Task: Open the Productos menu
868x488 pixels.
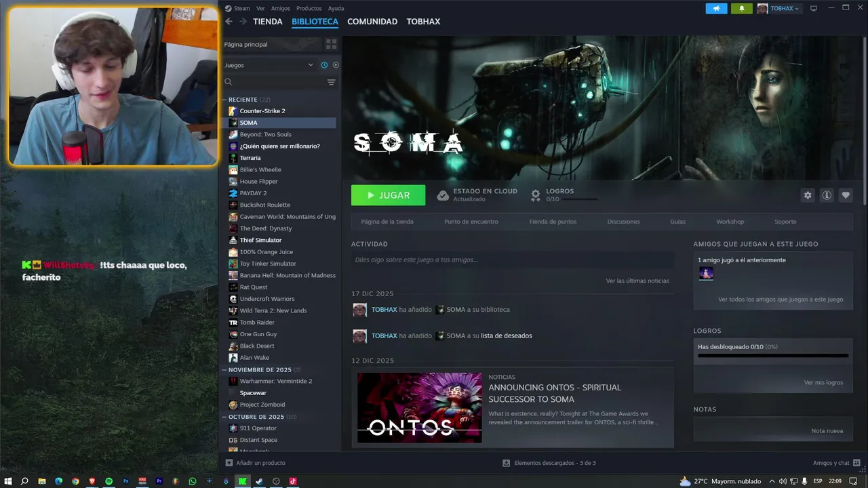Action: [309, 8]
